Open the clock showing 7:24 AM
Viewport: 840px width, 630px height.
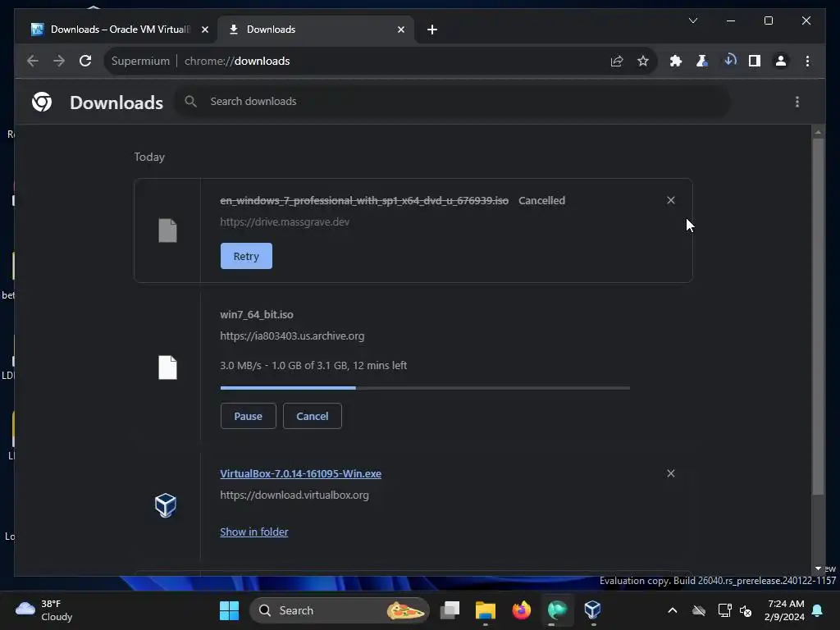(x=785, y=610)
